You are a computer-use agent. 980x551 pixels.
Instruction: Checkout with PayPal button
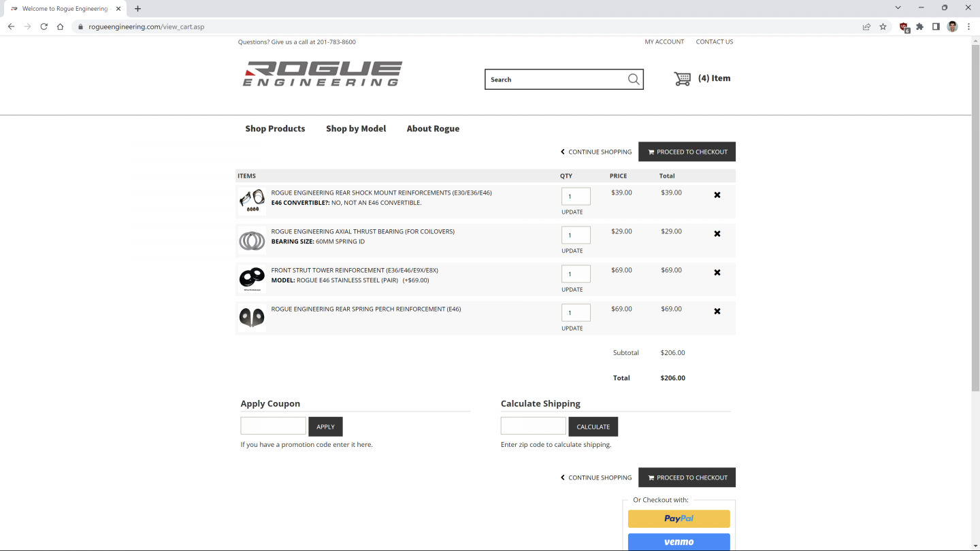coord(679,519)
